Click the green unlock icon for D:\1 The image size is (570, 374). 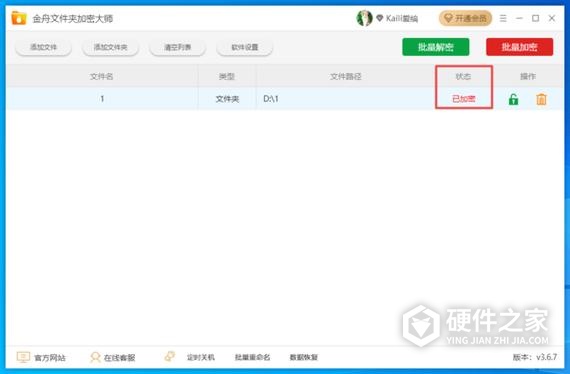pos(513,99)
